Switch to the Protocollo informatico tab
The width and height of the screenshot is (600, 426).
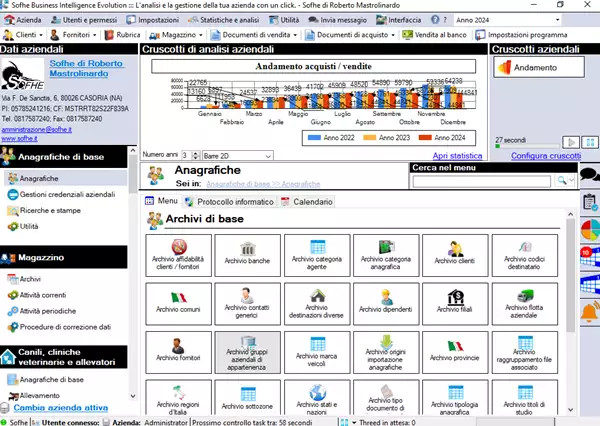[229, 202]
